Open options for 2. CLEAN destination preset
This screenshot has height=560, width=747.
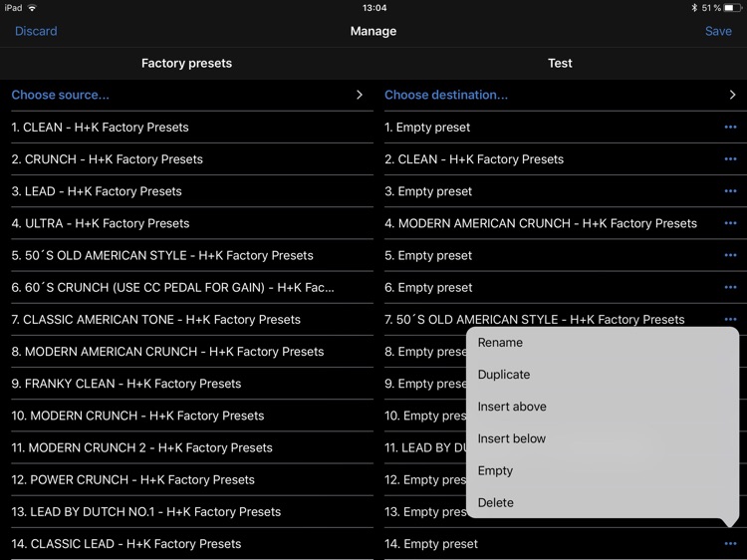click(x=730, y=158)
